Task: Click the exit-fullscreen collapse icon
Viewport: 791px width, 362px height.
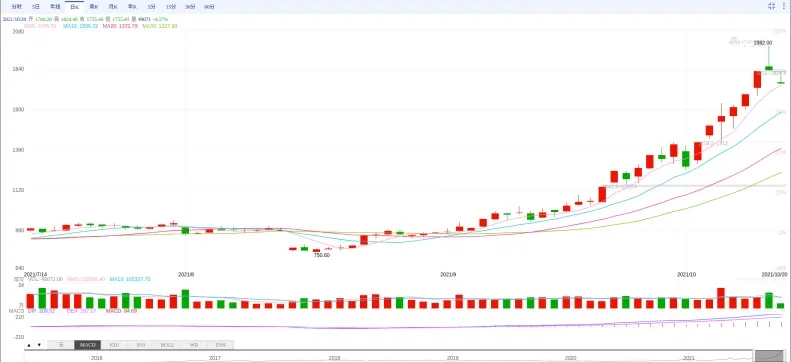Action: pos(771,6)
